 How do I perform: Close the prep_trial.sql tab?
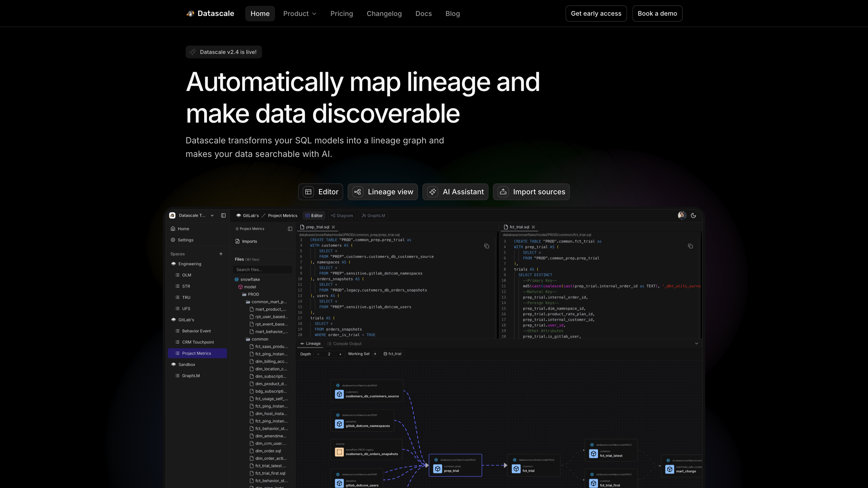pyautogui.click(x=333, y=227)
